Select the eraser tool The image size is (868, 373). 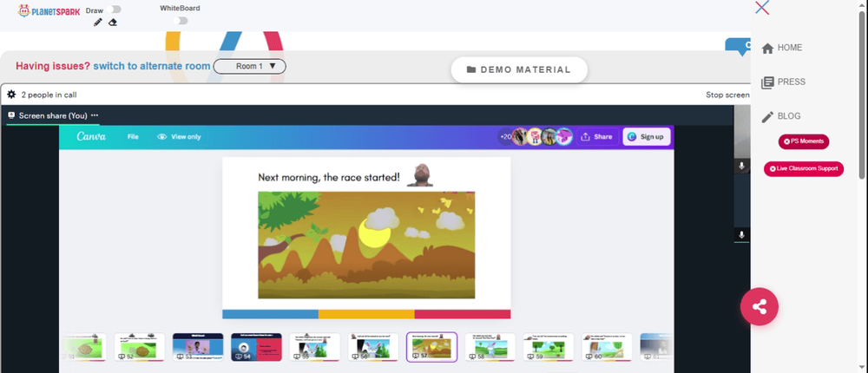113,23
